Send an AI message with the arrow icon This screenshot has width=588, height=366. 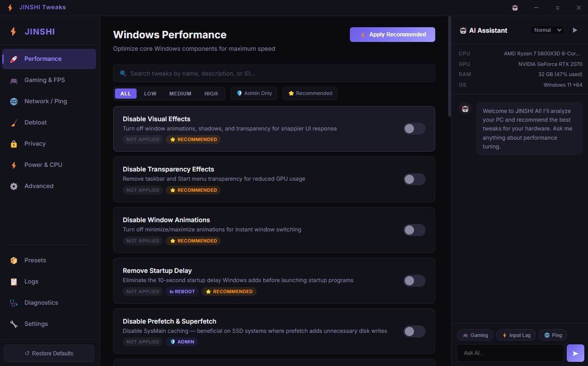click(575, 353)
